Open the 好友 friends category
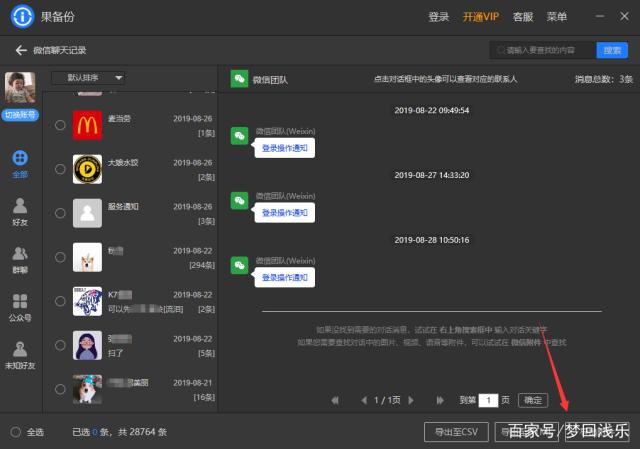640x449 pixels. (19, 211)
